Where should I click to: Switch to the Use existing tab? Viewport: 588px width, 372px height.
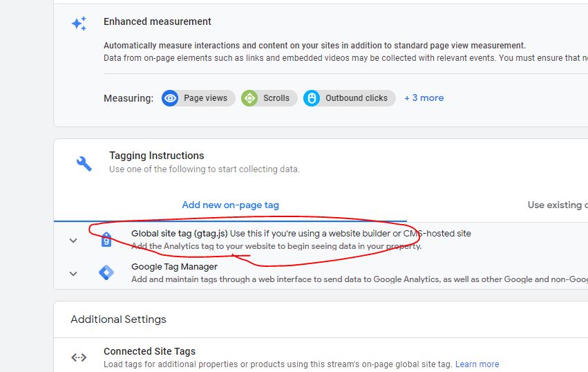tap(558, 205)
